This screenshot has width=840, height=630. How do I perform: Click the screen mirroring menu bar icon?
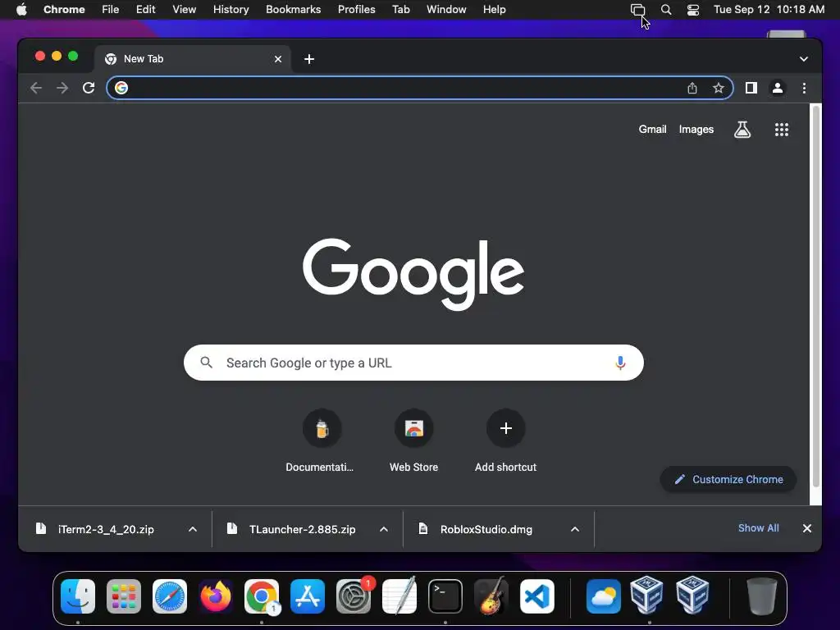(x=637, y=10)
